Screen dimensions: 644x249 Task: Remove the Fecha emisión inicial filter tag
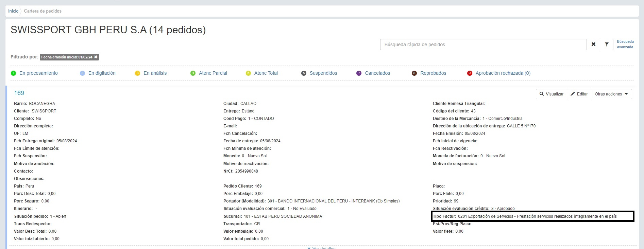pos(96,57)
